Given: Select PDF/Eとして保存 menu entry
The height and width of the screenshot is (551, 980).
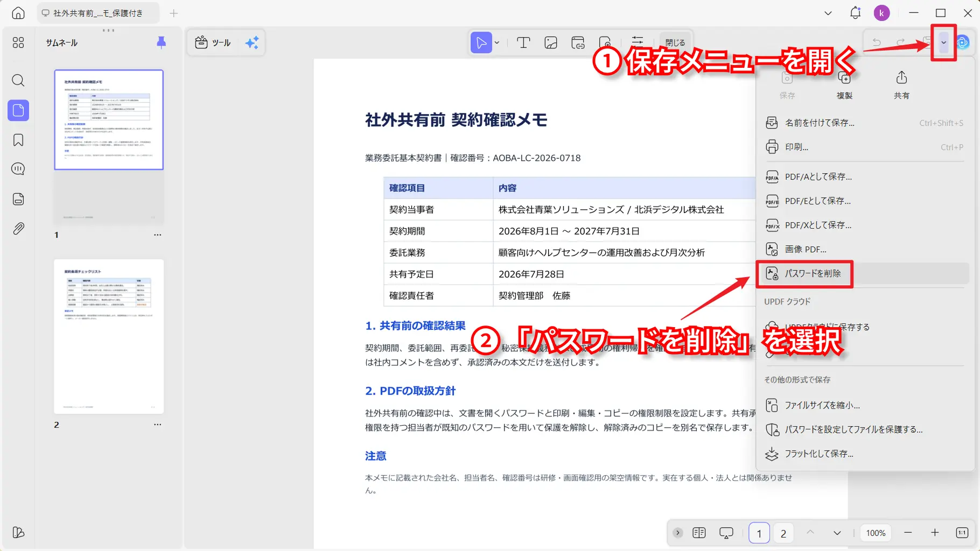Looking at the screenshot, I should point(864,201).
